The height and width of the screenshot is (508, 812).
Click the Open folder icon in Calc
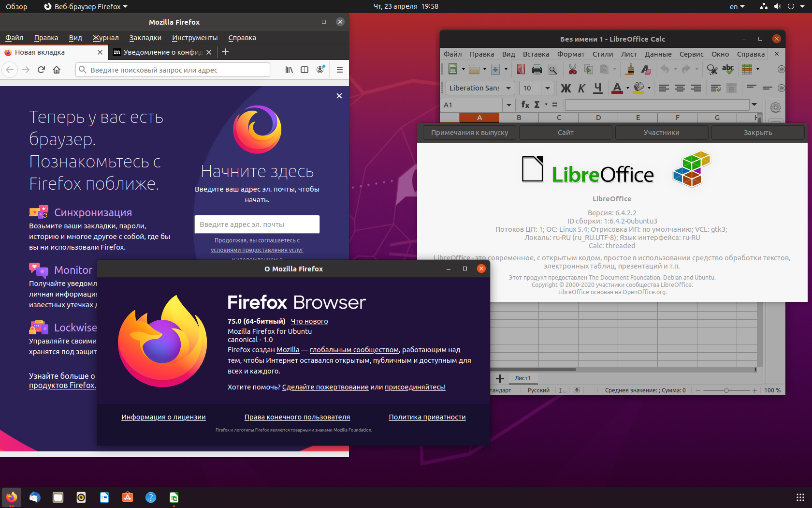point(474,69)
